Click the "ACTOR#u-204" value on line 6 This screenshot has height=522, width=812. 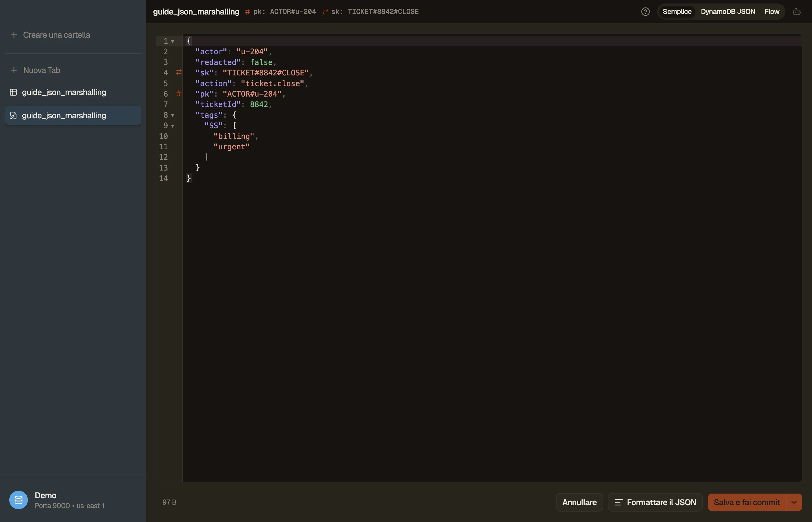click(x=252, y=94)
